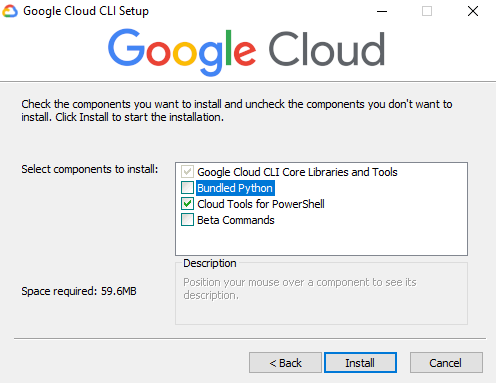The image size is (496, 383).
Task: Click the greyed Core Libraries and Tools checkbox
Action: click(187, 172)
